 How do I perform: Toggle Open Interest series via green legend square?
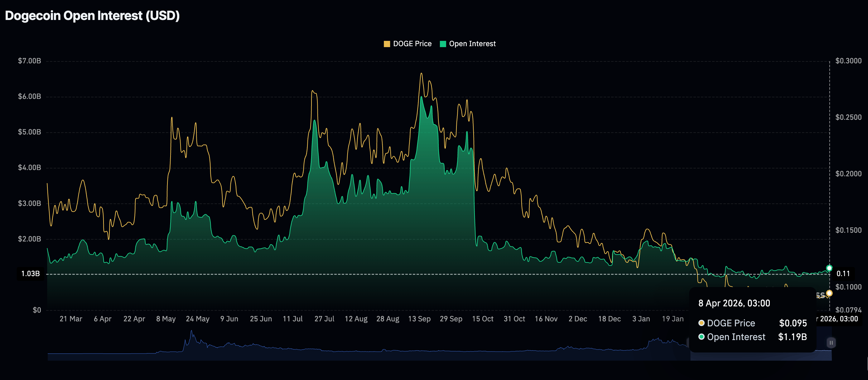click(443, 44)
